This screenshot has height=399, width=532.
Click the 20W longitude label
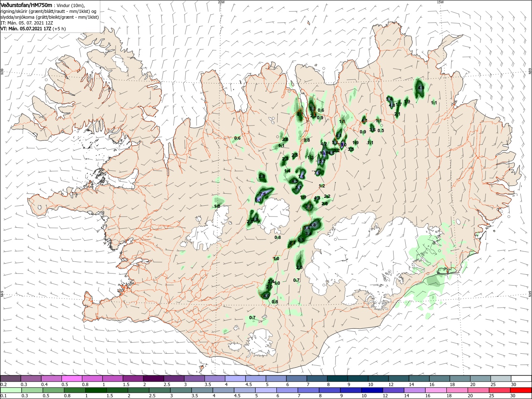pos(221,2)
